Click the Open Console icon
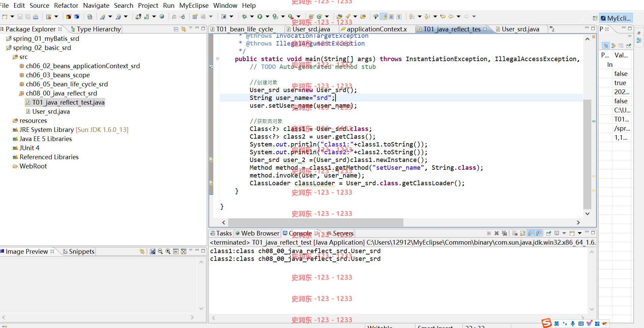This screenshot has width=644, height=328. click(x=572, y=233)
